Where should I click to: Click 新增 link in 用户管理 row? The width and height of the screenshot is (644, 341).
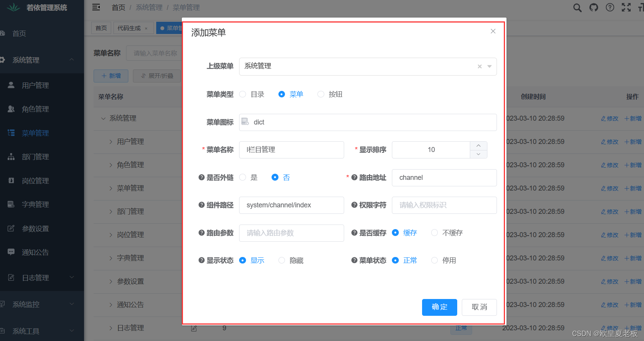(633, 142)
